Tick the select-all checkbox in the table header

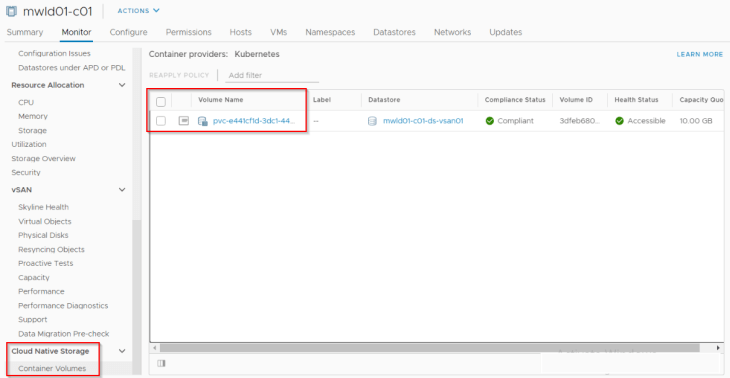[x=161, y=101]
